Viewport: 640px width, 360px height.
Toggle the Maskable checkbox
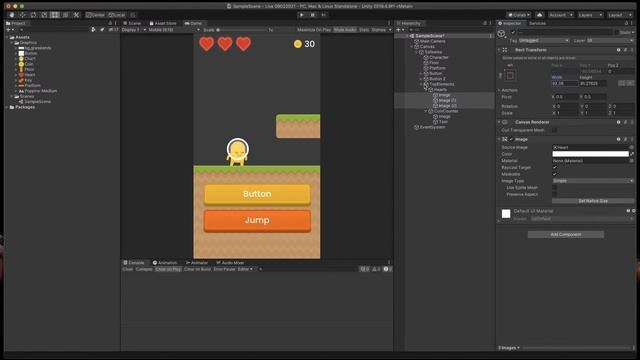tap(554, 174)
